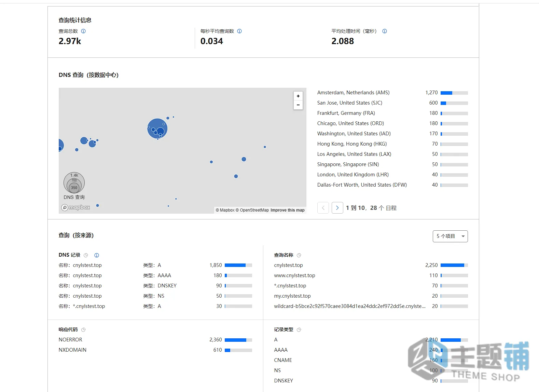
Task: Open the 5 个项目 dropdown
Action: [x=450, y=236]
